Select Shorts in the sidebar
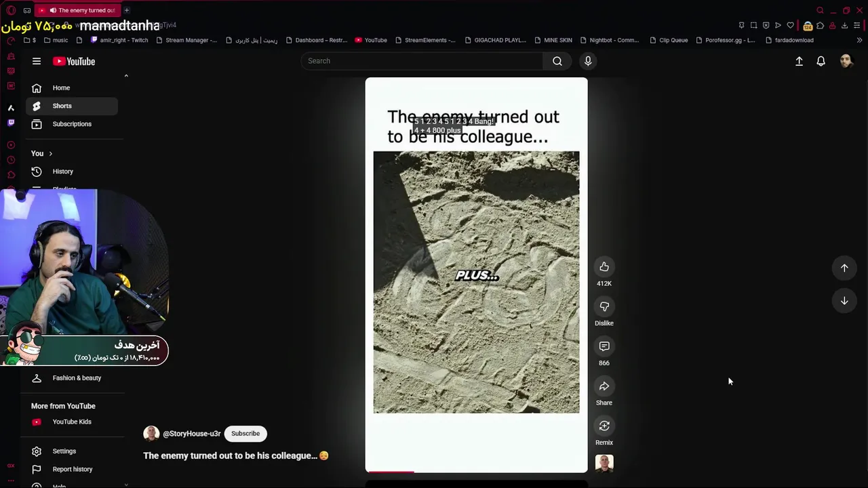The height and width of the screenshot is (488, 868). [x=72, y=106]
